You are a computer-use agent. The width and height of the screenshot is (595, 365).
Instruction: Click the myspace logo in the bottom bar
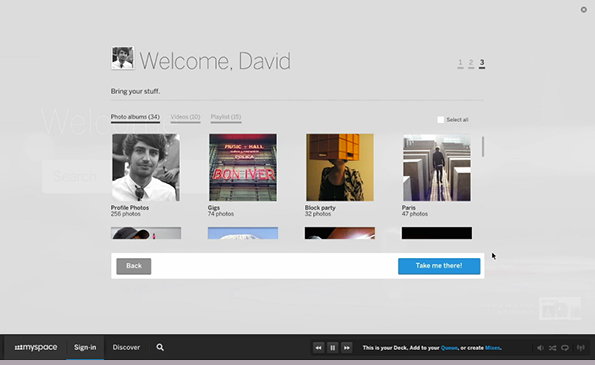tap(36, 347)
